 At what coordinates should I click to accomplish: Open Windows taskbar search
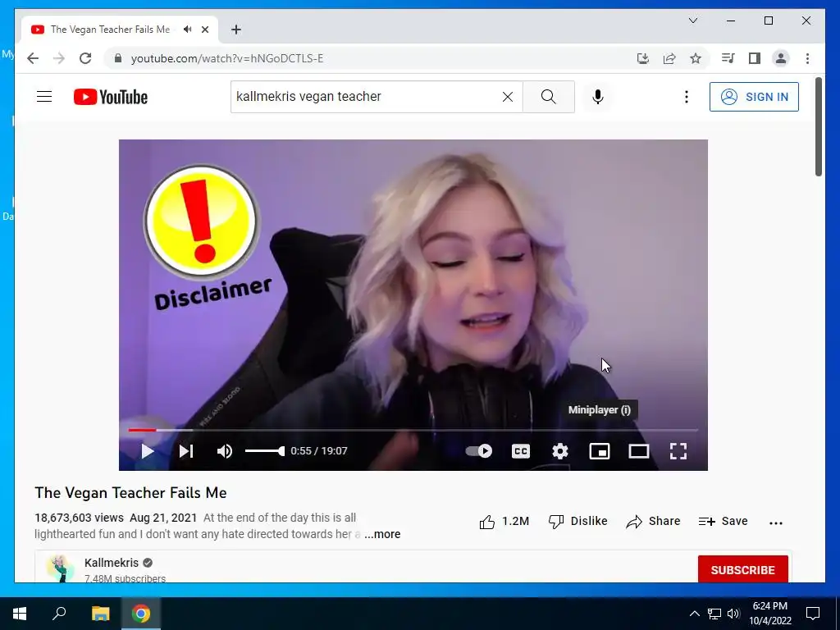[59, 614]
